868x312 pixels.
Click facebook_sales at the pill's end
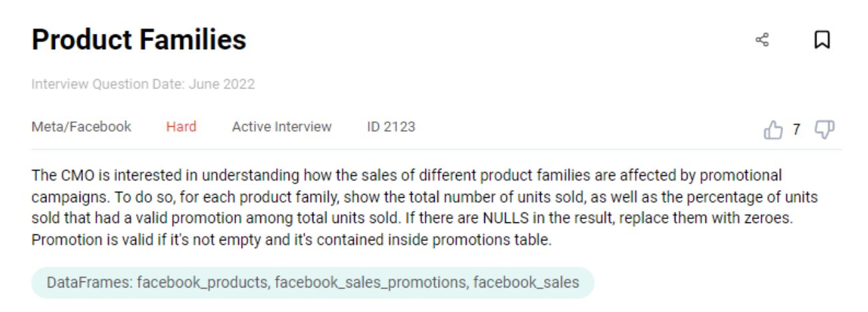pos(526,282)
